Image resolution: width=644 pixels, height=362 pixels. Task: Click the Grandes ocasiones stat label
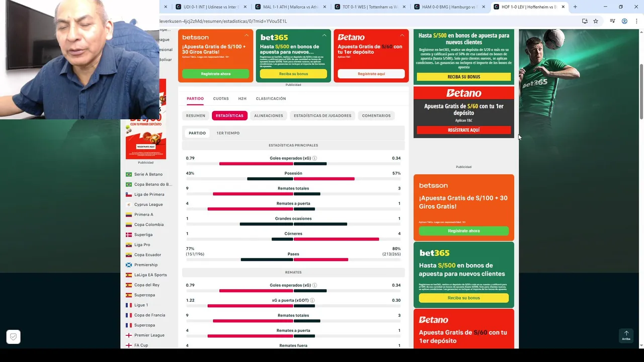[293, 219]
